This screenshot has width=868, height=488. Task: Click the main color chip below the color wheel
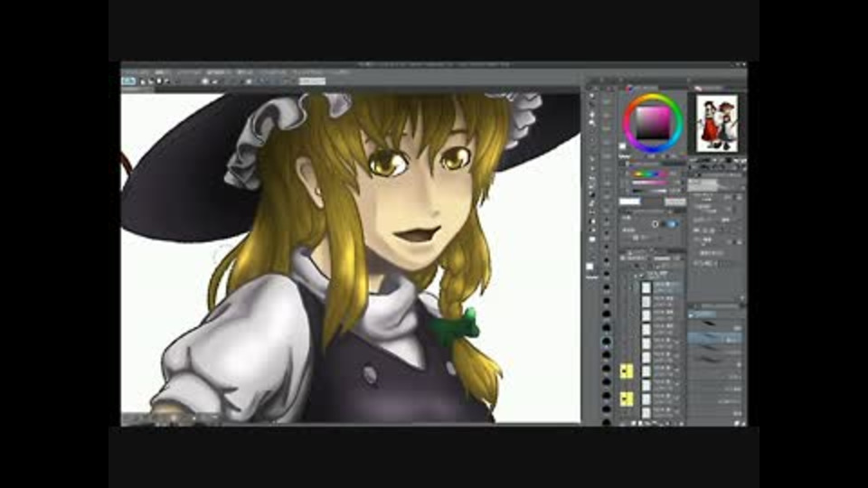[x=623, y=146]
